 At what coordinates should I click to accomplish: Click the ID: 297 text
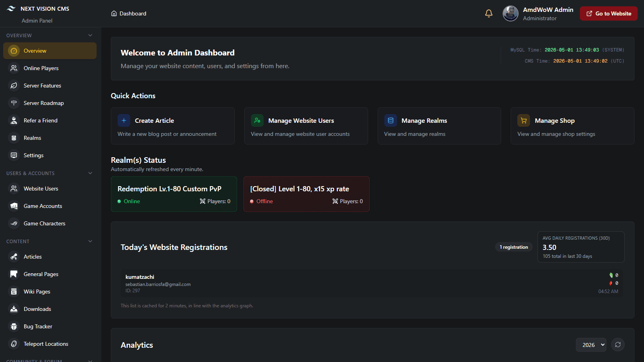[x=133, y=291]
